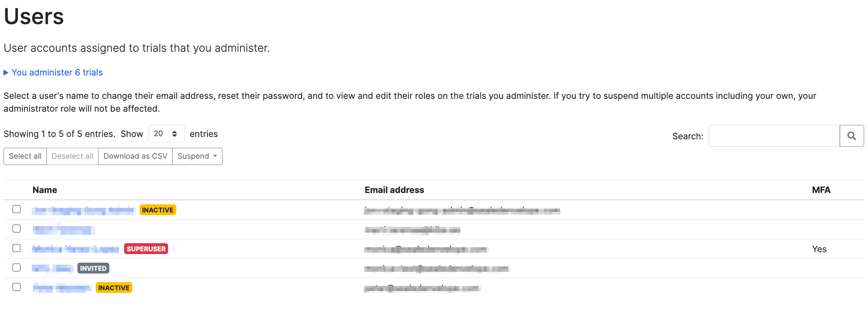Screen dimensions: 868x321
Task: Check the second row user checkbox
Action: point(16,229)
